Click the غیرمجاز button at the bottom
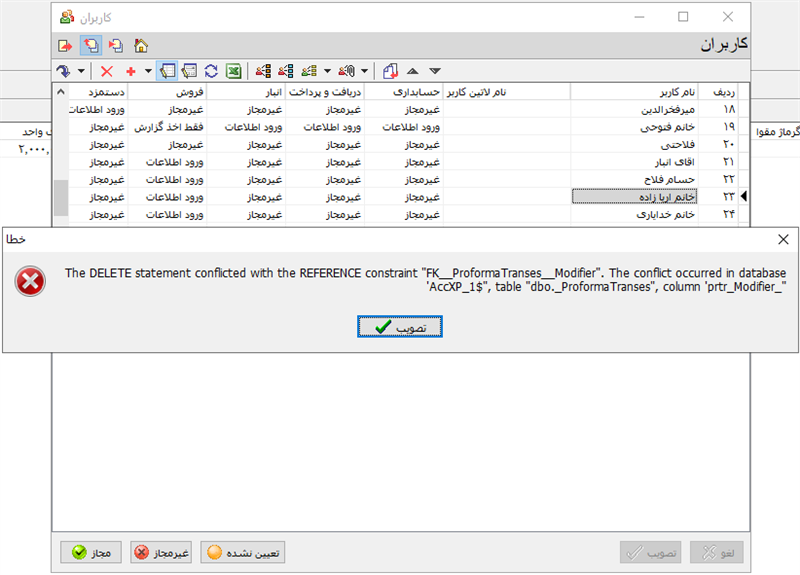The width and height of the screenshot is (800, 575). (x=161, y=551)
